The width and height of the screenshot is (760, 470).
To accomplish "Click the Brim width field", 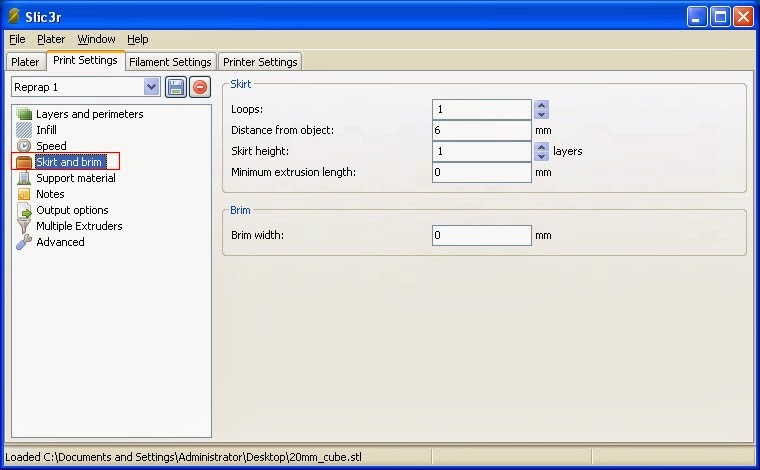I will point(482,235).
